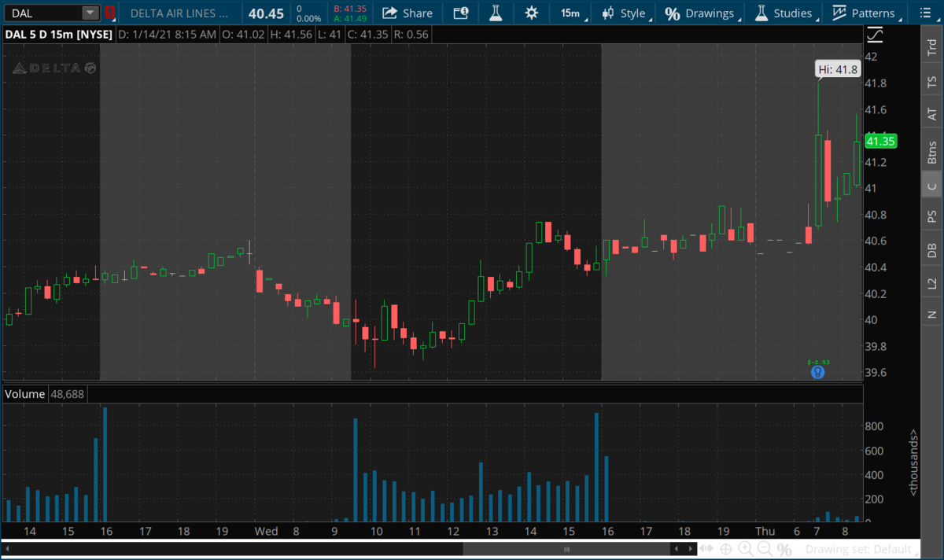This screenshot has width=944, height=560.
Task: Open the Studies menu
Action: 786,13
